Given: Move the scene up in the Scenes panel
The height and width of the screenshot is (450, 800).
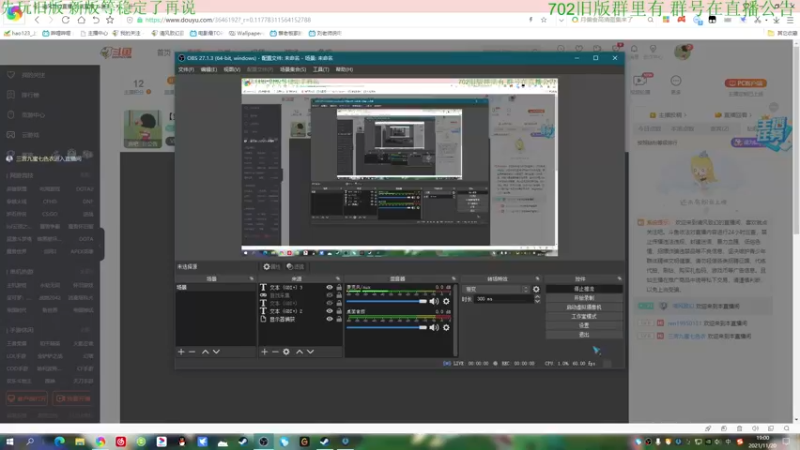Looking at the screenshot, I should click(205, 352).
